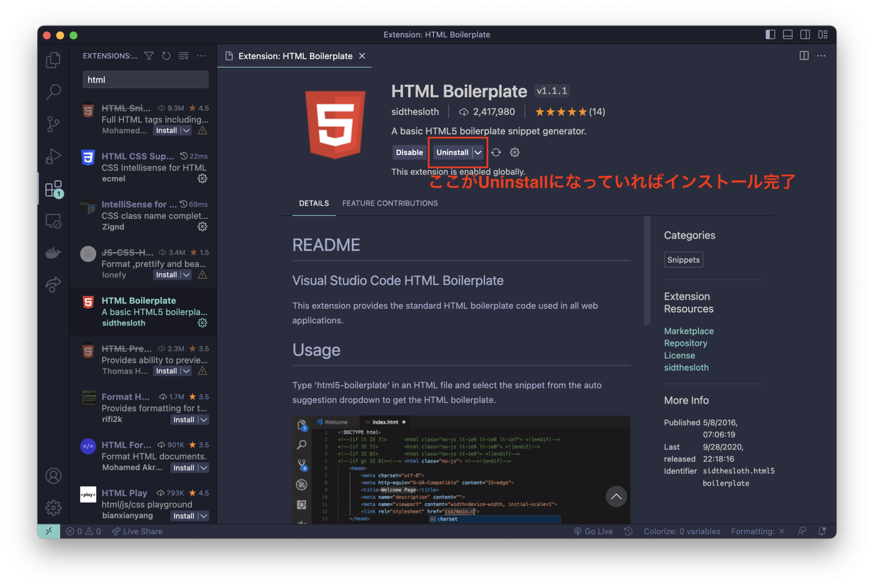Click the sync icon next to Uninstall
The height and width of the screenshot is (588, 874).
(x=496, y=152)
